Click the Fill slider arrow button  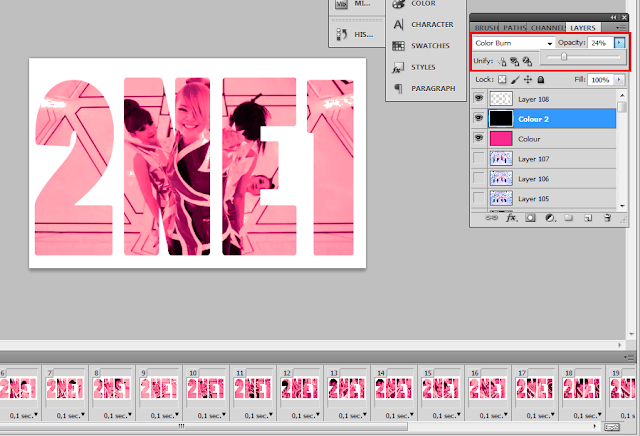point(620,80)
